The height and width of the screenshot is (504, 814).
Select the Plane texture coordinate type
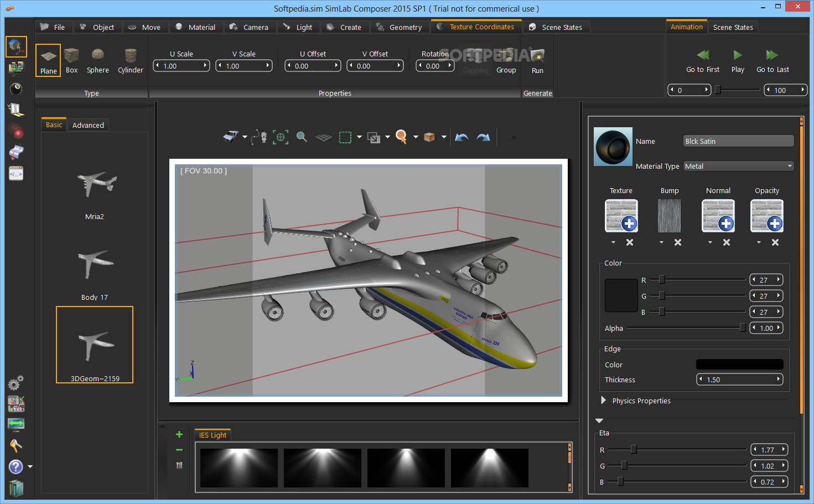coord(48,60)
